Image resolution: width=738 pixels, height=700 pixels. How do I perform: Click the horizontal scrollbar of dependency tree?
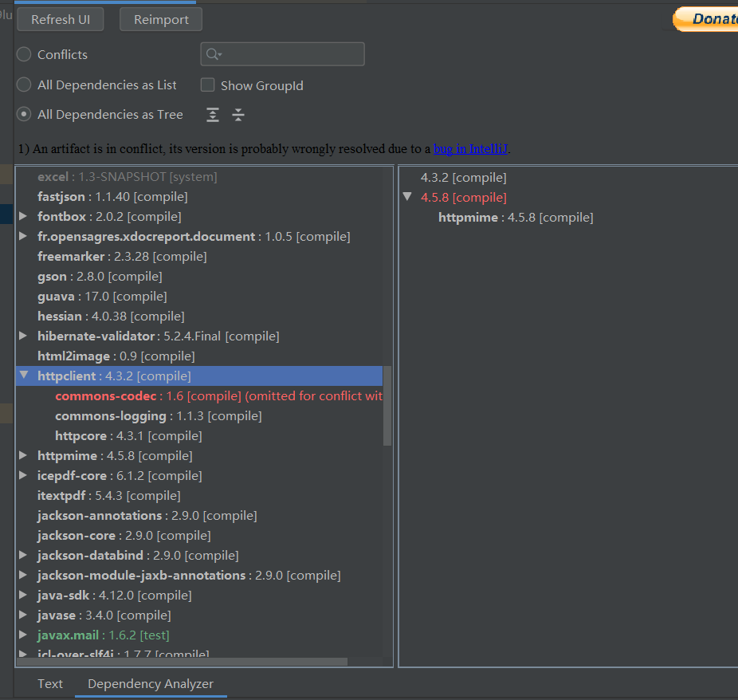click(x=183, y=662)
